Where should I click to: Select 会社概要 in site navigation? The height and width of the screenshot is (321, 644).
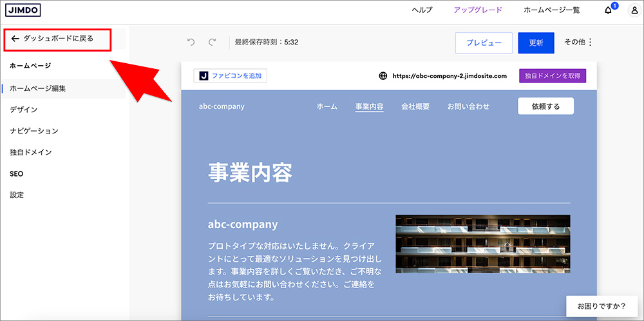[x=415, y=106]
